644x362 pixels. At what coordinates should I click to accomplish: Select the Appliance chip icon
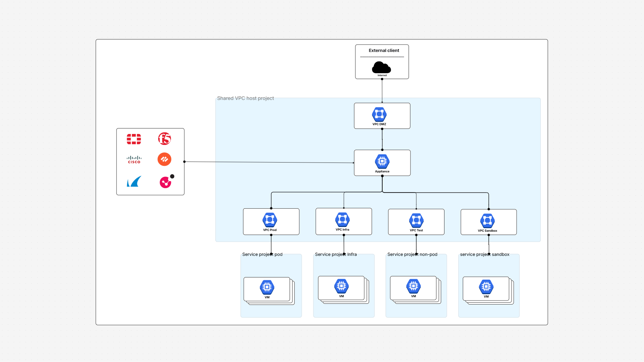pos(382,161)
